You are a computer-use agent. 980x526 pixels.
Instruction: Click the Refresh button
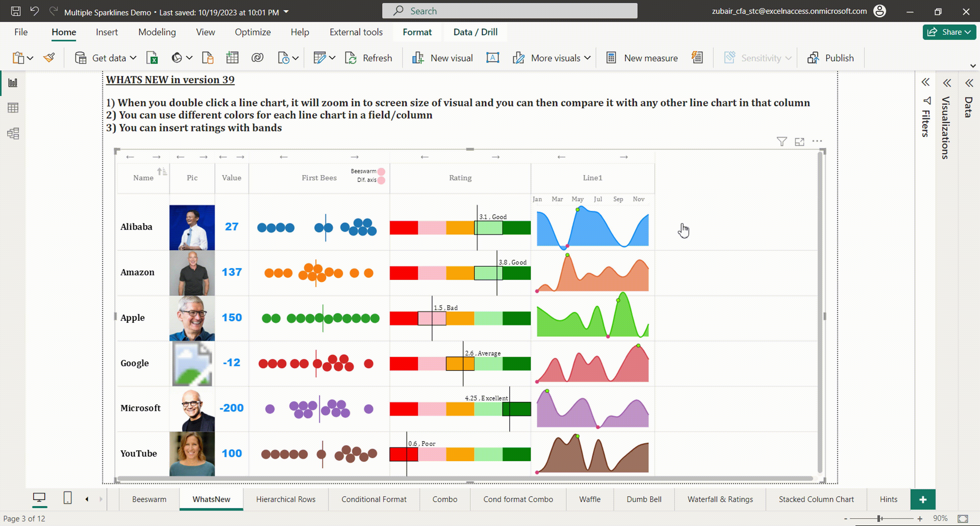pyautogui.click(x=368, y=58)
